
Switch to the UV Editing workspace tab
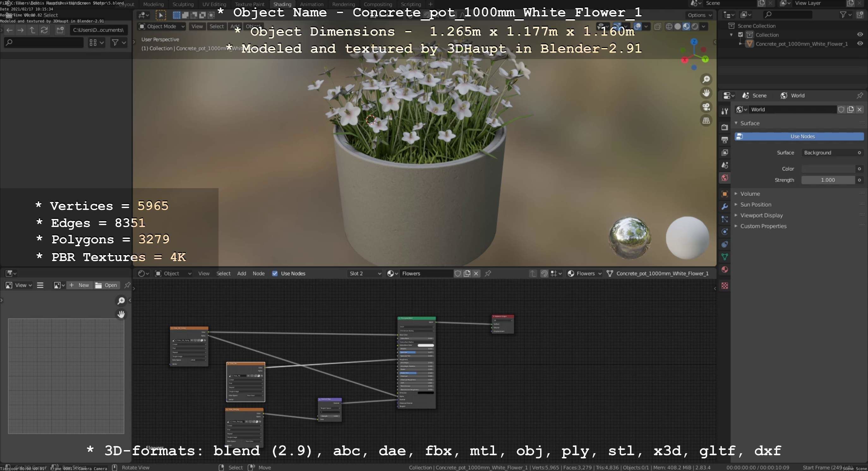[x=214, y=4]
